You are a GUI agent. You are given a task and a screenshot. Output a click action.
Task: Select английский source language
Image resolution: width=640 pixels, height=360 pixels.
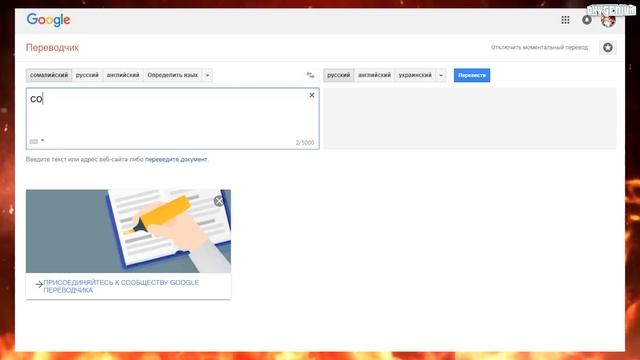123,75
